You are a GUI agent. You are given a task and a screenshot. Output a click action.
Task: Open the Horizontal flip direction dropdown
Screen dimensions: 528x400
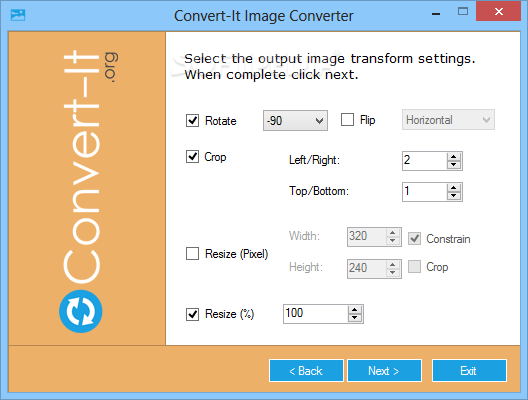448,120
